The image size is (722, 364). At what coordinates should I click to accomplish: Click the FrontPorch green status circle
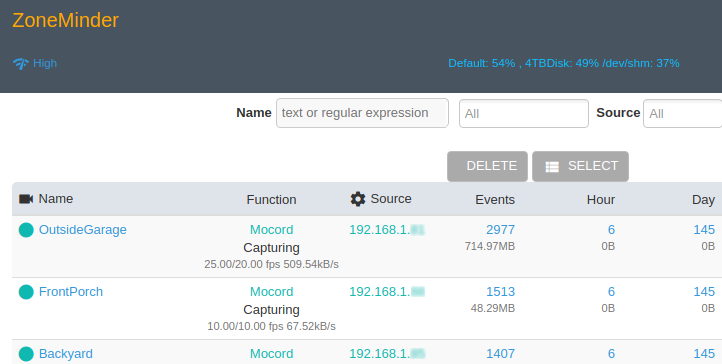tap(26, 292)
